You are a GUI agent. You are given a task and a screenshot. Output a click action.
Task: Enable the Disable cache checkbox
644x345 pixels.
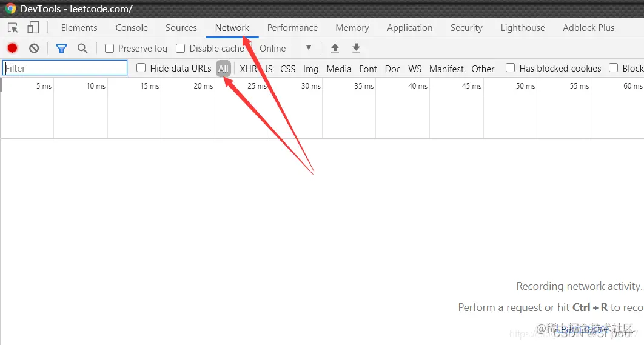(x=180, y=49)
